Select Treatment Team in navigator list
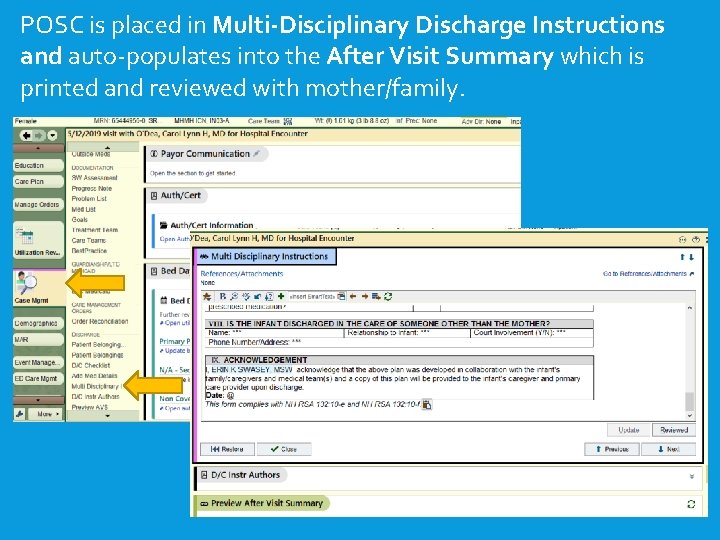 pyautogui.click(x=95, y=230)
